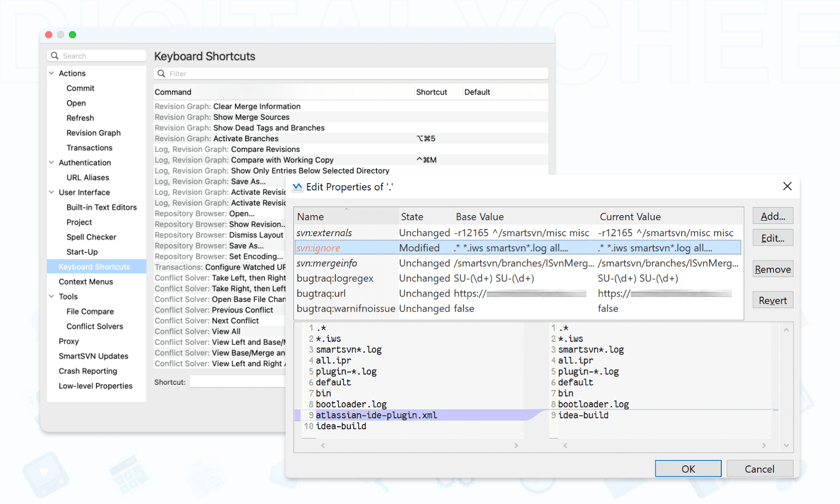Click the SmartSVN logo in dialog title
Image resolution: width=840 pixels, height=504 pixels.
(297, 187)
